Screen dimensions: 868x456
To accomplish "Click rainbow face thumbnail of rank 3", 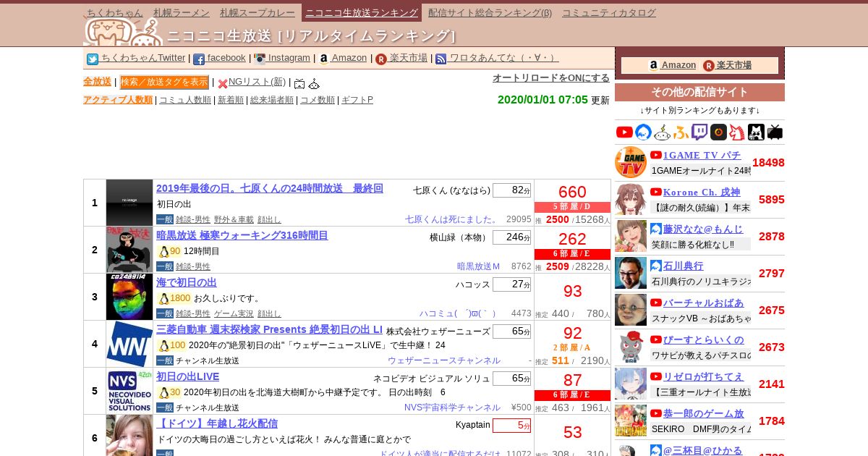I will pyautogui.click(x=129, y=297).
